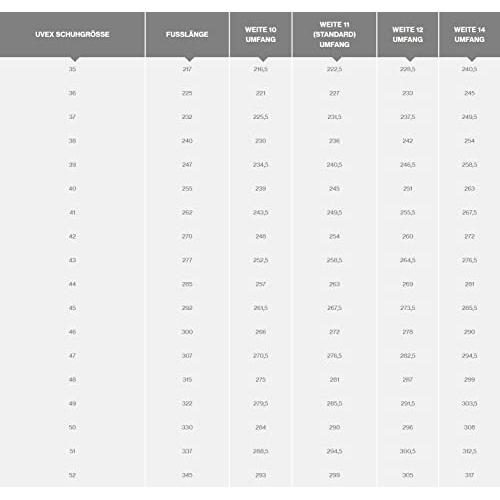Click foot length 255 in size 40 row
Screen dimensions: 500x500
click(x=187, y=189)
